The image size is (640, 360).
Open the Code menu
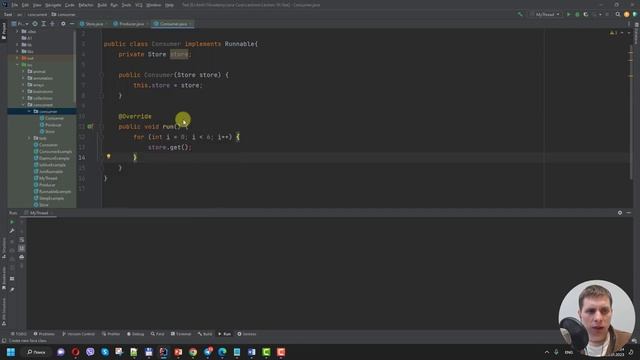click(70, 5)
